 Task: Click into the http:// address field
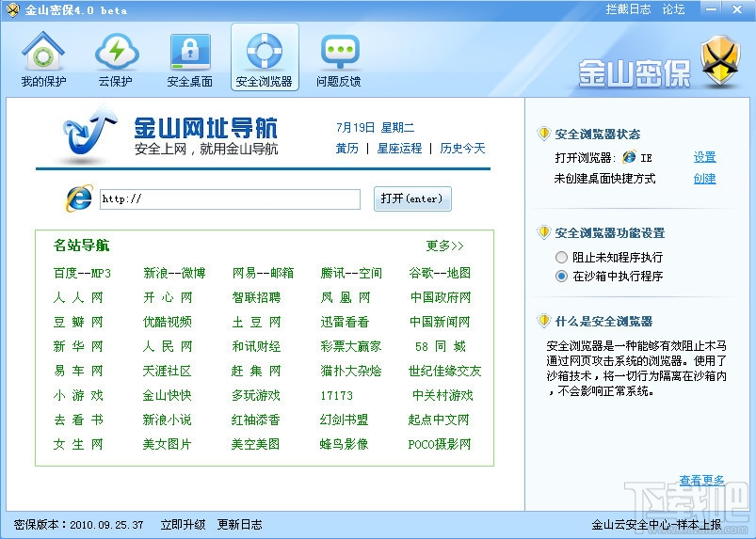pyautogui.click(x=230, y=198)
